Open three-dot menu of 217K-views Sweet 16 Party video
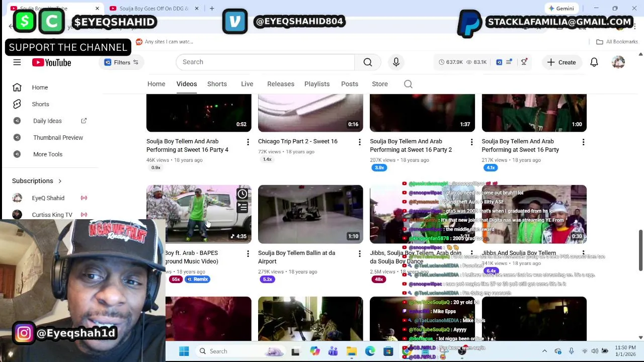Viewport: 644px width, 362px height. pyautogui.click(x=583, y=142)
